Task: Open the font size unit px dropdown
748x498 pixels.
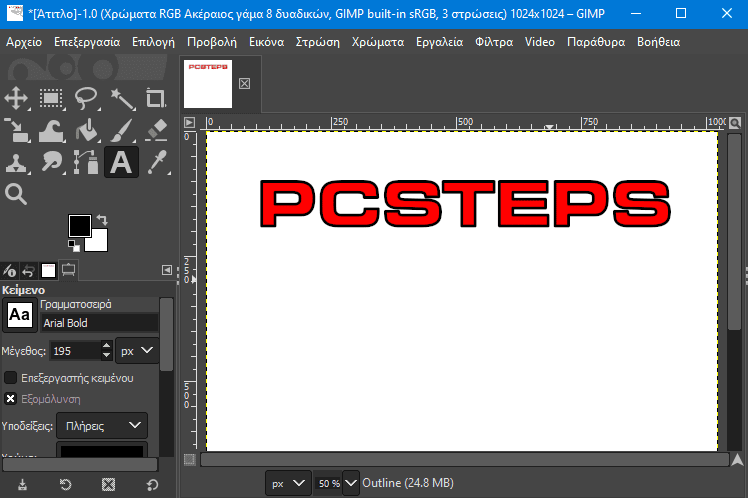Action: [x=137, y=351]
